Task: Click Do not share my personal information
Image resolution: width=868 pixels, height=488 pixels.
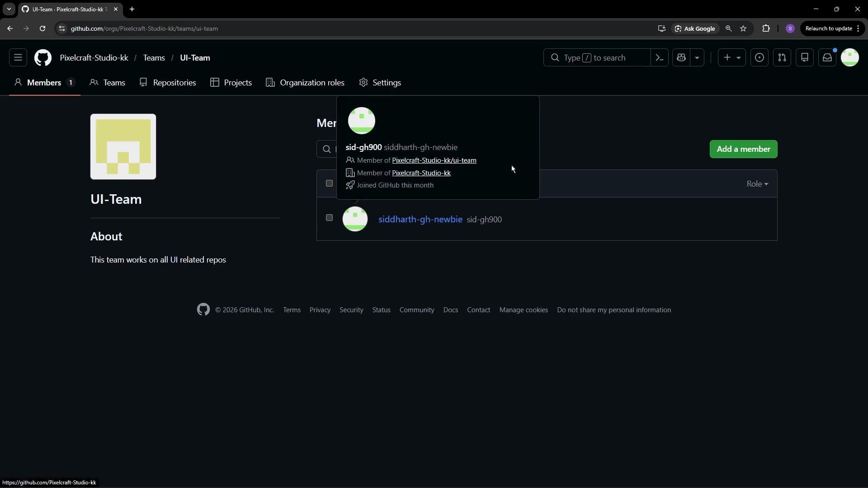Action: click(x=614, y=310)
